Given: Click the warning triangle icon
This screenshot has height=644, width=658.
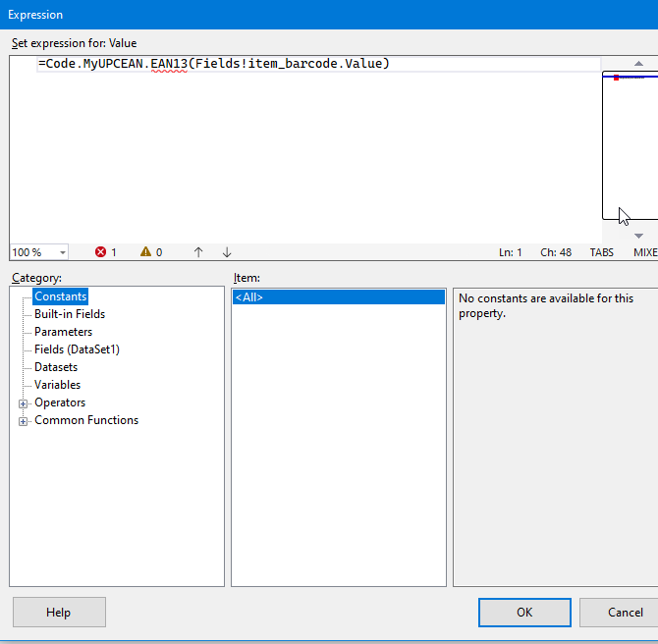Looking at the screenshot, I should tap(145, 251).
